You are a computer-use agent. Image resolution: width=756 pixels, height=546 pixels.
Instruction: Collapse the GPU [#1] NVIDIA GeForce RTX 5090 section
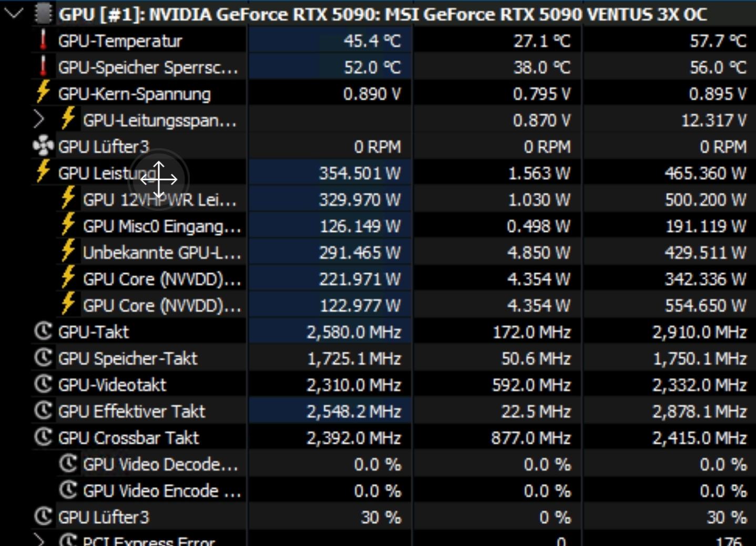(14, 13)
